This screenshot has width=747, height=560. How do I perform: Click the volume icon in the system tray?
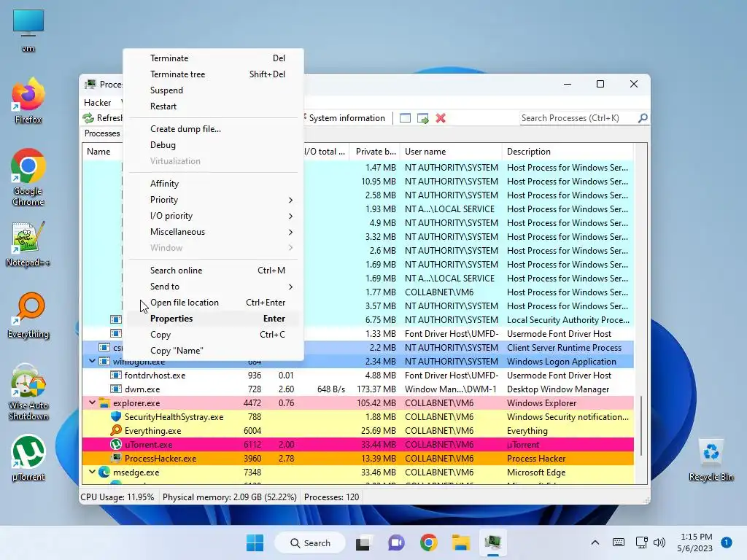659,542
